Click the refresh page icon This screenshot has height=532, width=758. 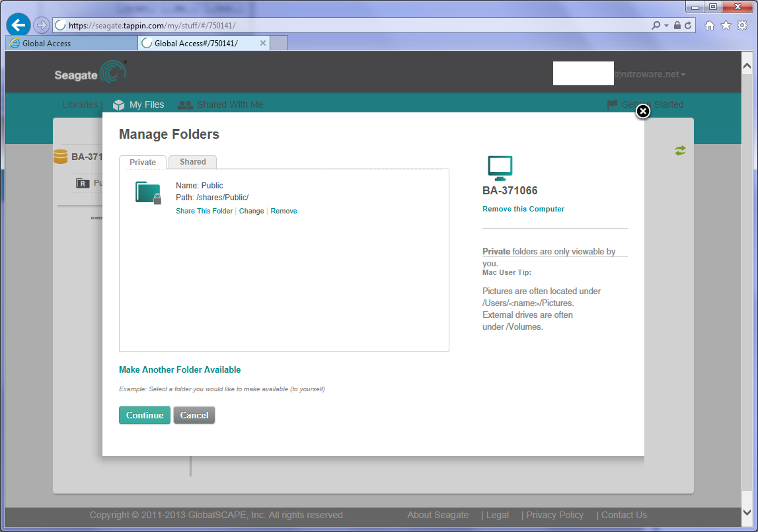pyautogui.click(x=688, y=25)
